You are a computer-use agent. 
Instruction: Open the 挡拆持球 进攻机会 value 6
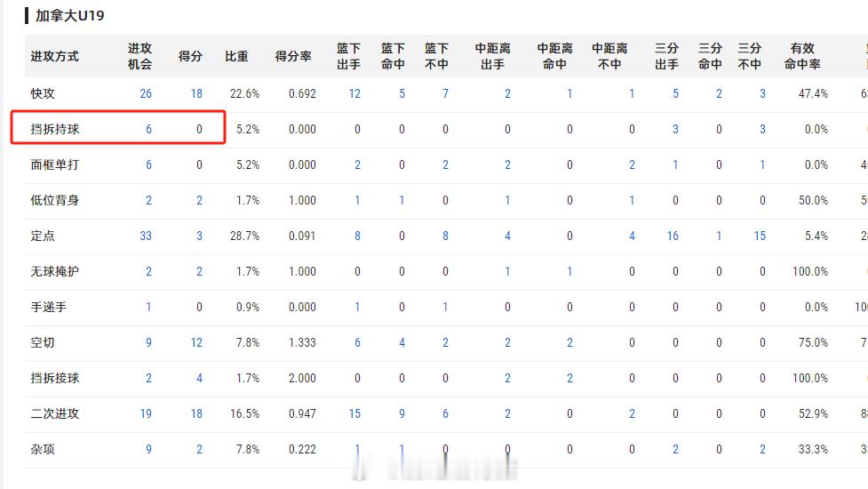pos(148,129)
